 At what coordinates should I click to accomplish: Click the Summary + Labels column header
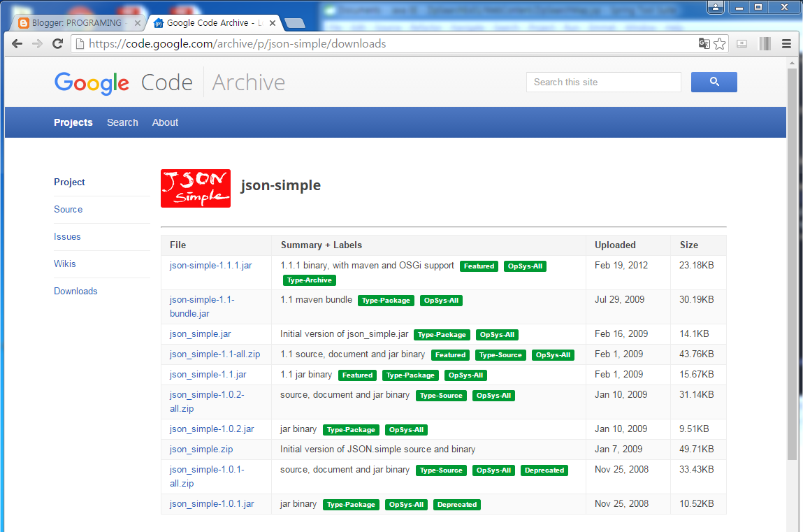321,245
